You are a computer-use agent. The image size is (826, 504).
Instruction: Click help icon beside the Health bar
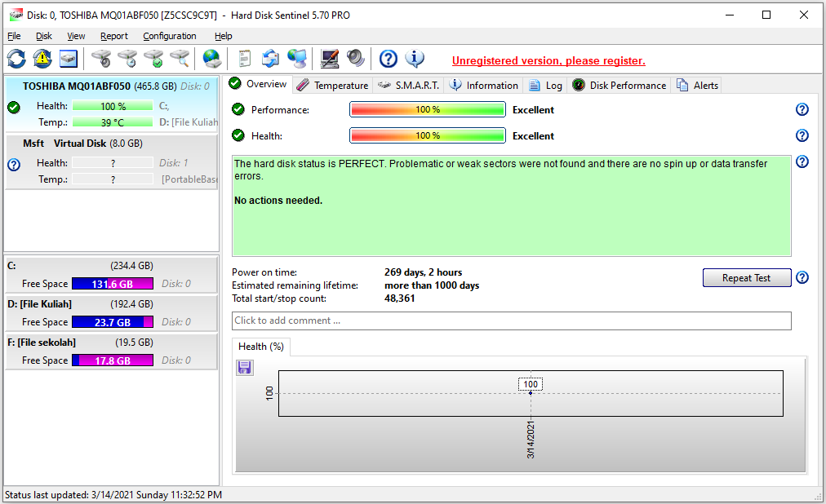click(x=802, y=135)
